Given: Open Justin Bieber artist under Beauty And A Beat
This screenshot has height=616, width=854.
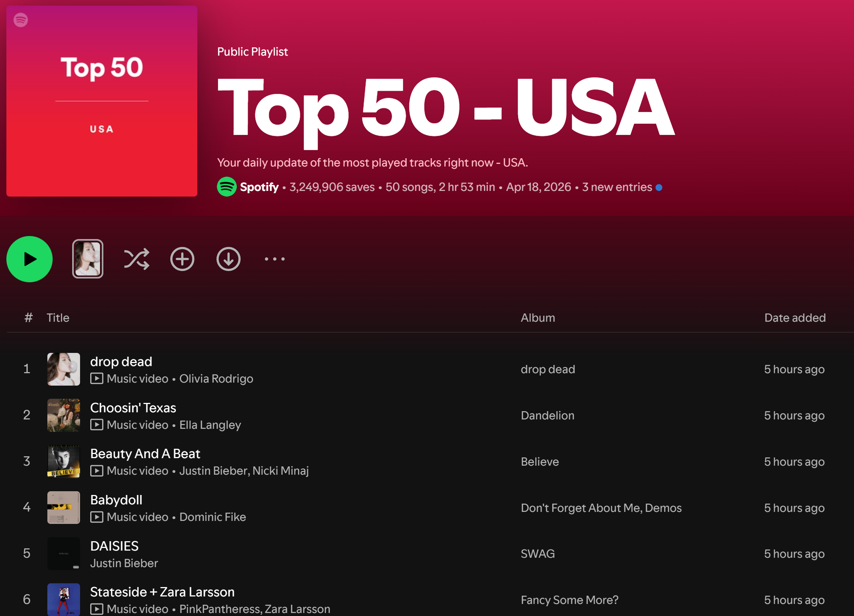Looking at the screenshot, I should click(214, 471).
